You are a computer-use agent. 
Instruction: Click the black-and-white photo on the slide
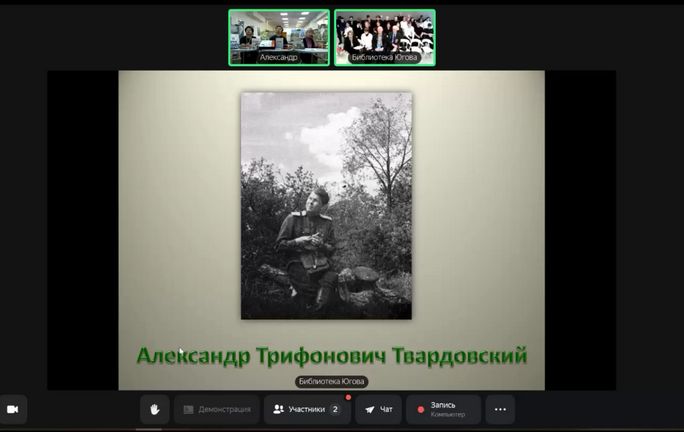pyautogui.click(x=326, y=205)
